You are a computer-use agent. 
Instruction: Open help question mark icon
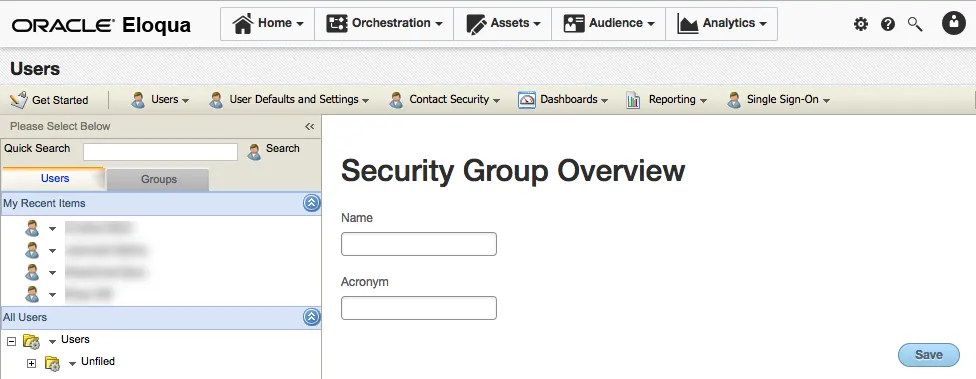(888, 24)
